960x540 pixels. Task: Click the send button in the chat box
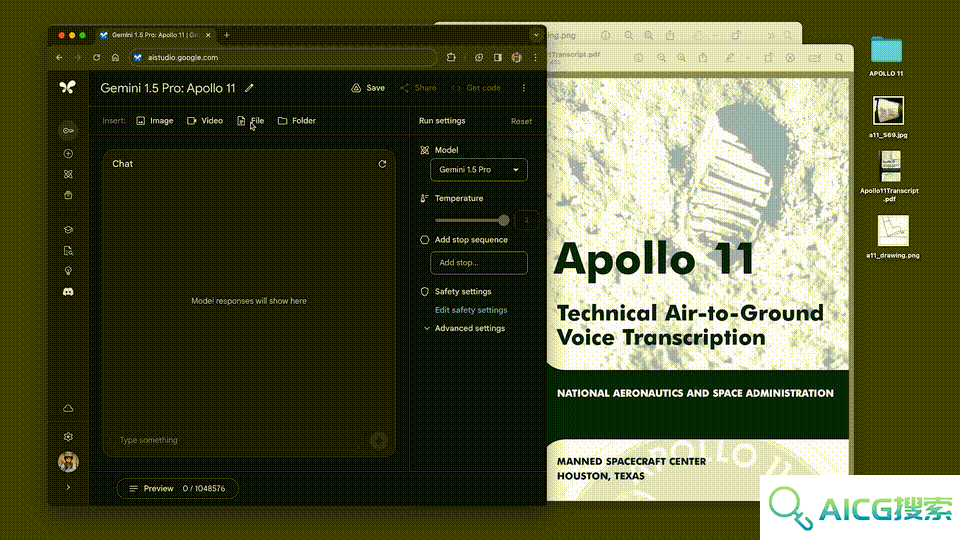379,440
